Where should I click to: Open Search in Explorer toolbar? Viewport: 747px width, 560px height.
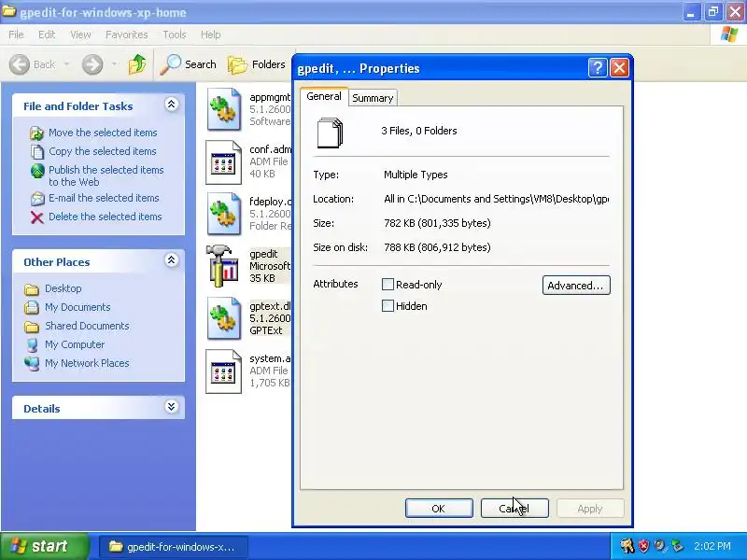pyautogui.click(x=189, y=64)
